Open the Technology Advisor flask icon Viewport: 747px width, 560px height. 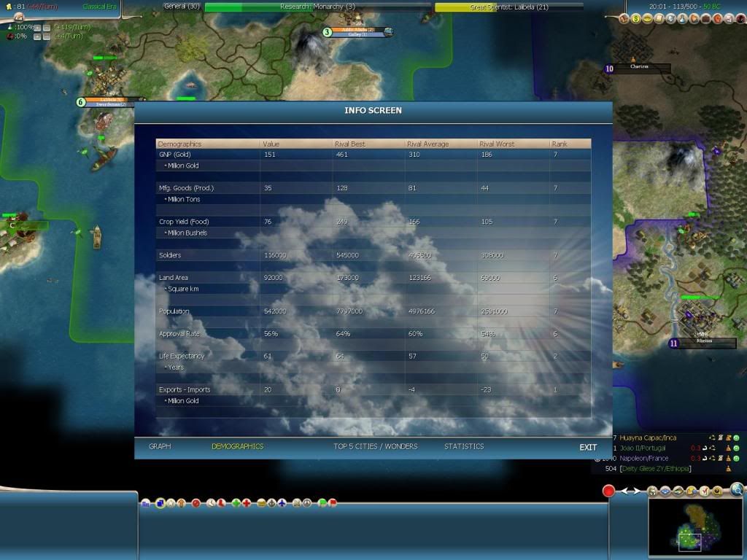(x=683, y=18)
